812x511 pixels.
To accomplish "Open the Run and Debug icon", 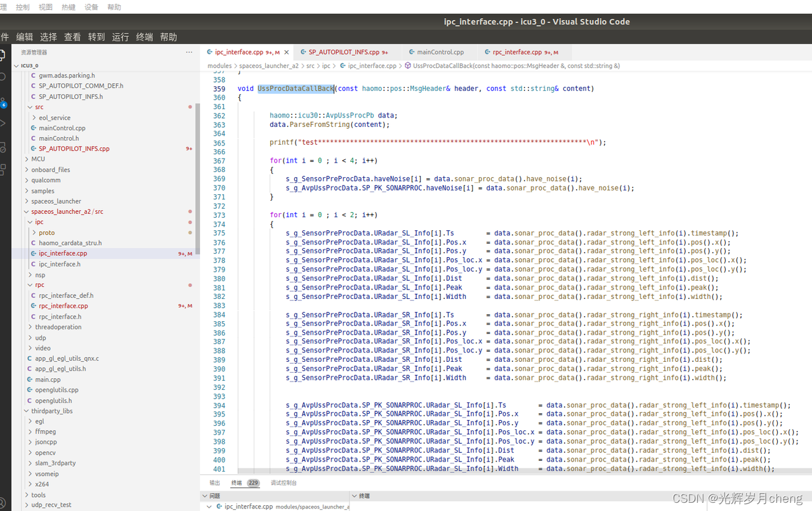I will coord(3,123).
